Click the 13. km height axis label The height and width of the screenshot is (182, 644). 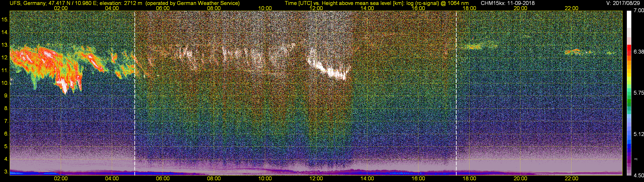pyautogui.click(x=5, y=45)
